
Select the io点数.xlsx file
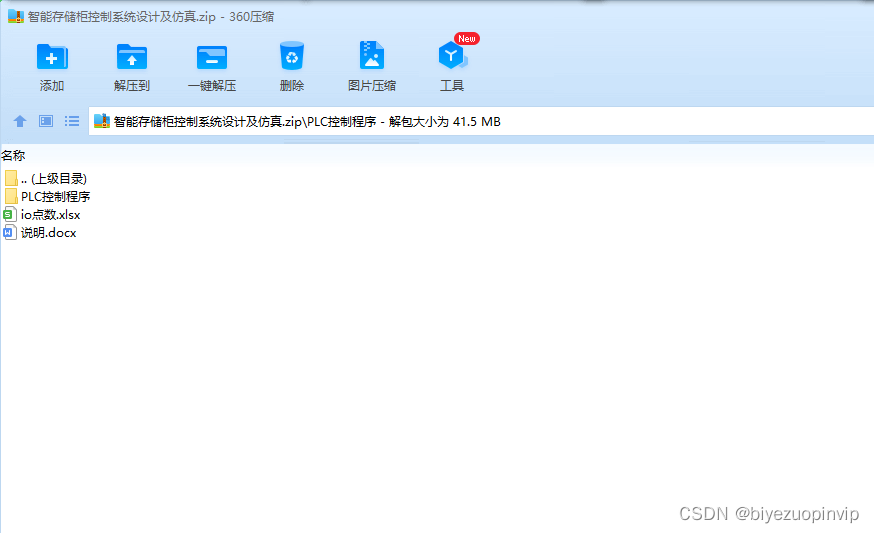50,215
